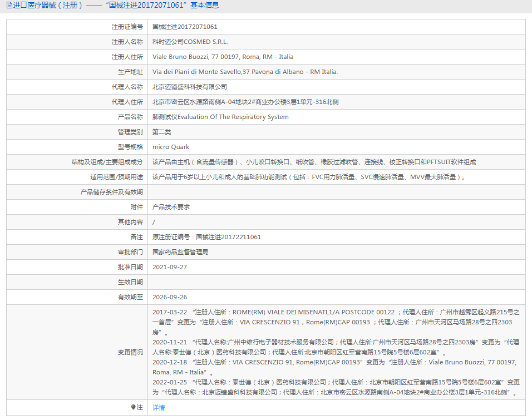The width and height of the screenshot is (532, 420).
Task: Click the Viale Bruno Buozzi address value
Action: [223, 57]
